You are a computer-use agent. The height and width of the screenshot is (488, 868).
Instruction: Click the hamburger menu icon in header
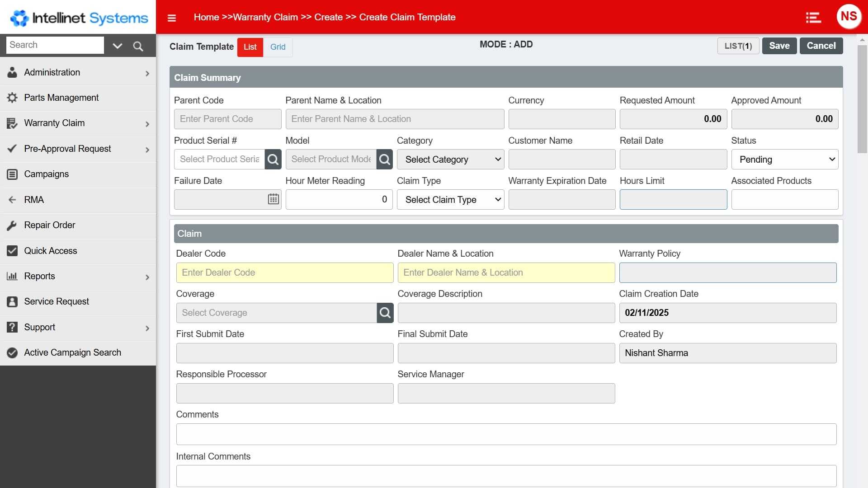click(171, 18)
